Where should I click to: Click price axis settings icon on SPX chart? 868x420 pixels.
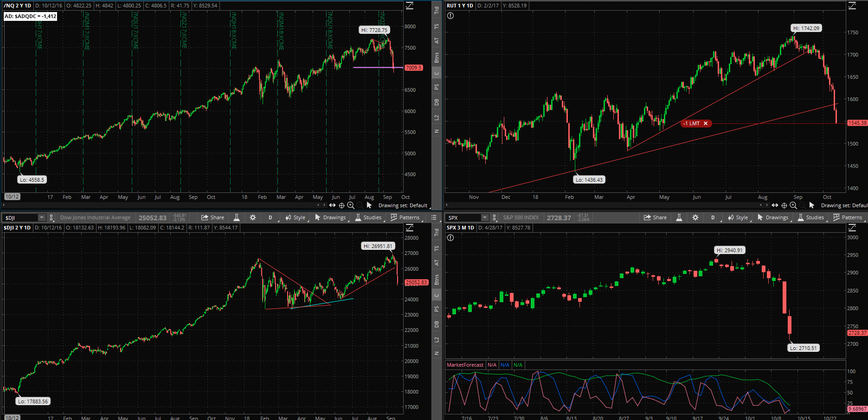point(852,228)
